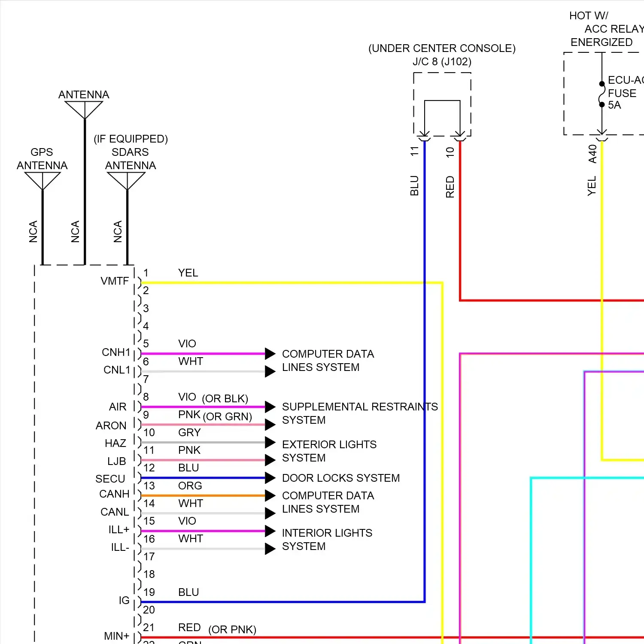644x644 pixels.
Task: Click the GPS antenna triangle symbol
Action: click(43, 181)
